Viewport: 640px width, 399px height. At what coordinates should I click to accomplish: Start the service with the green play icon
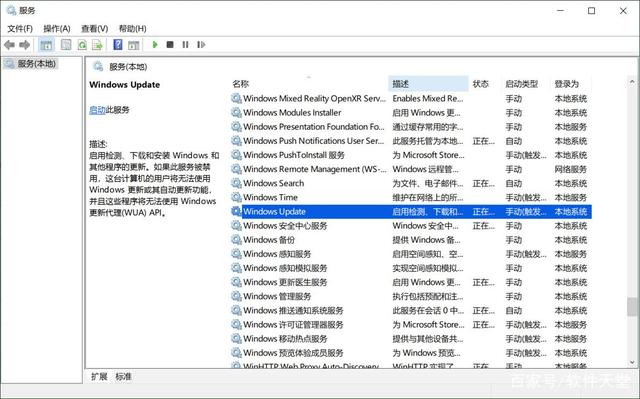pos(155,44)
